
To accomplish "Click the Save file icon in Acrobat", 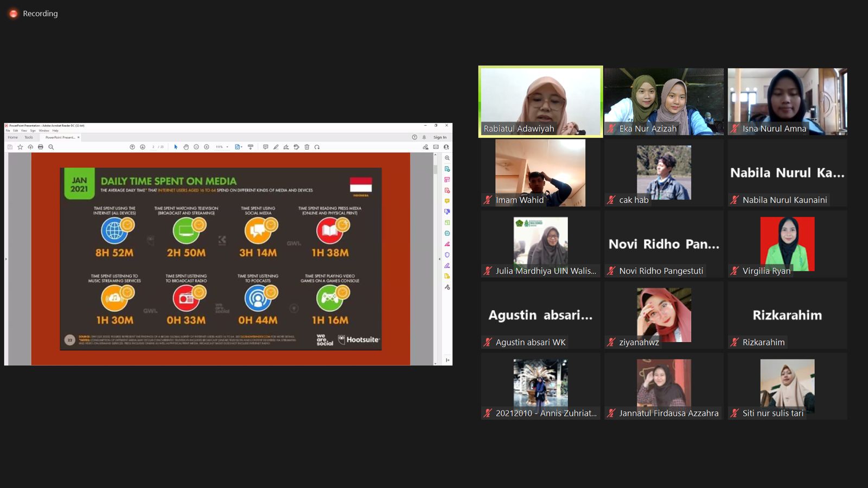I will (x=10, y=147).
